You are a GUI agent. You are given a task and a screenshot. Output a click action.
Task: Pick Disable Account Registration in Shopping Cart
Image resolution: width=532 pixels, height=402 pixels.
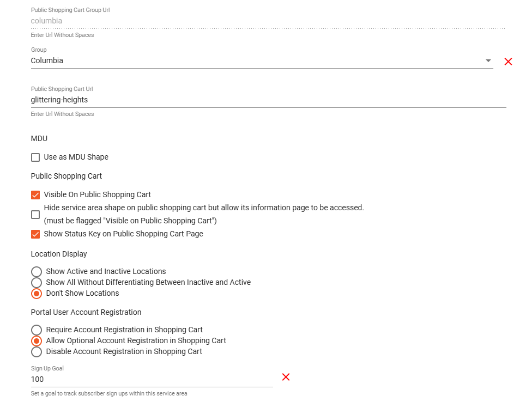[x=37, y=351]
